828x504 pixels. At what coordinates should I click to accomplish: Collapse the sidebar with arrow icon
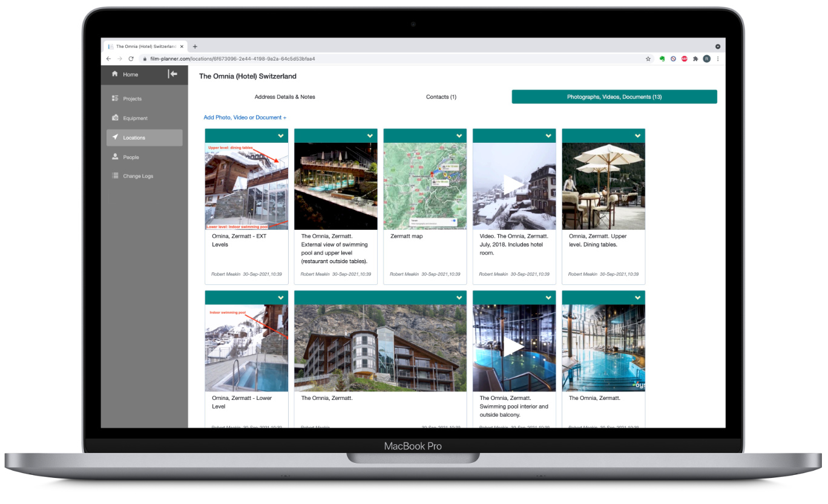[x=172, y=74]
